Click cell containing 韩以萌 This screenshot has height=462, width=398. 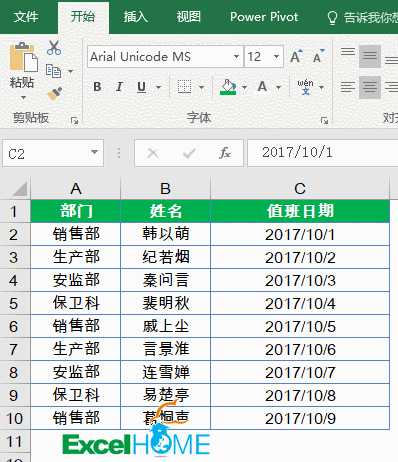[x=165, y=234]
